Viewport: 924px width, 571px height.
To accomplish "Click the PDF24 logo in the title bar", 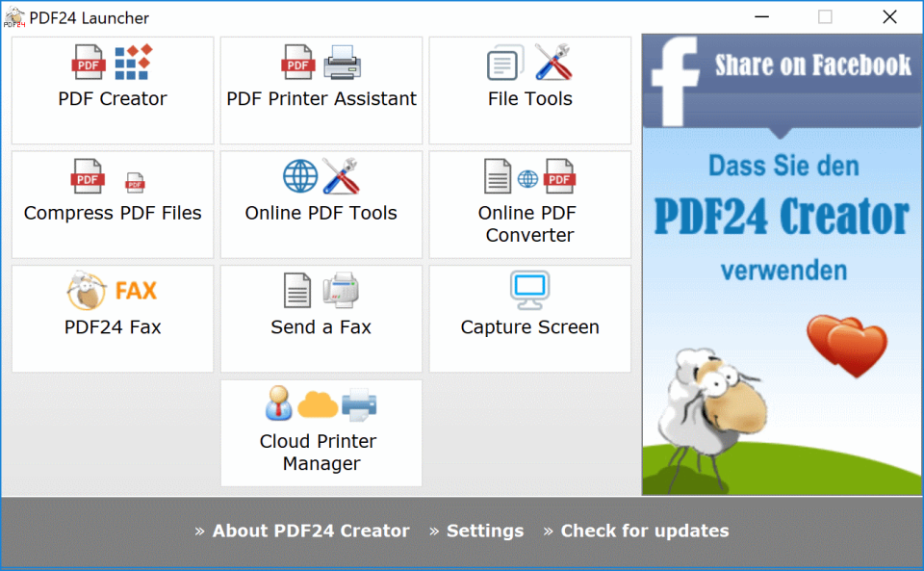I will (14, 17).
